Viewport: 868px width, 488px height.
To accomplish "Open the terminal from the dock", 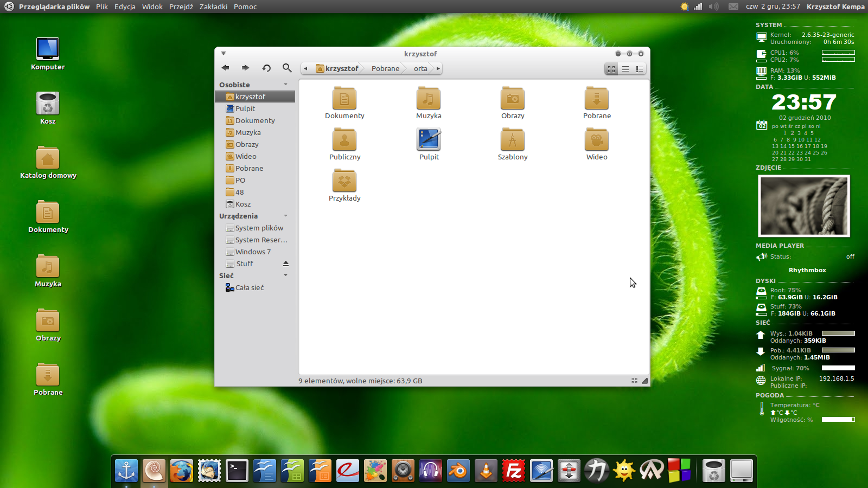I will click(x=237, y=471).
